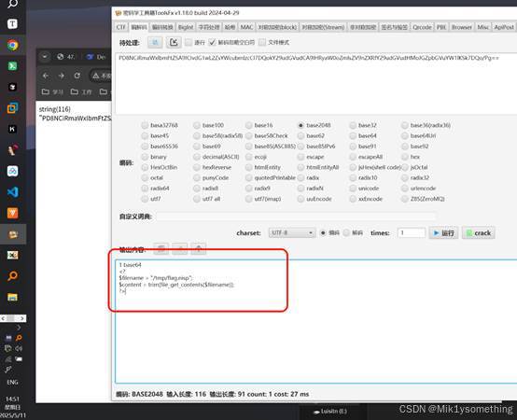Click the up-arrow icon above the output box
The image size is (517, 420).
coord(199,249)
